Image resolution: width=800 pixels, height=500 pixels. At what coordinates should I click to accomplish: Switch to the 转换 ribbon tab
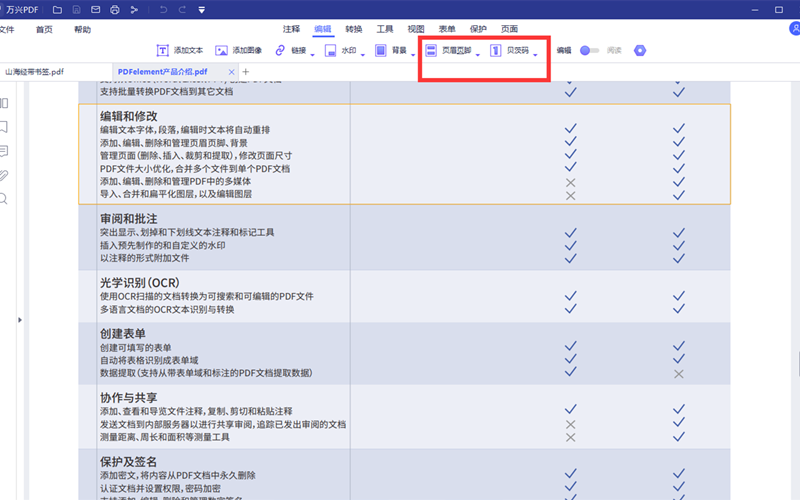pyautogui.click(x=353, y=29)
